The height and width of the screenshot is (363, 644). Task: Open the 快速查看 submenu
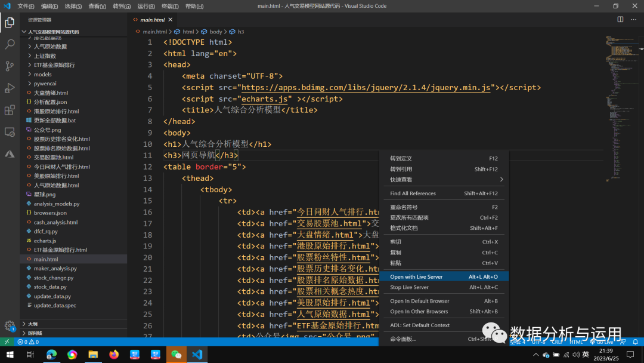[444, 180]
